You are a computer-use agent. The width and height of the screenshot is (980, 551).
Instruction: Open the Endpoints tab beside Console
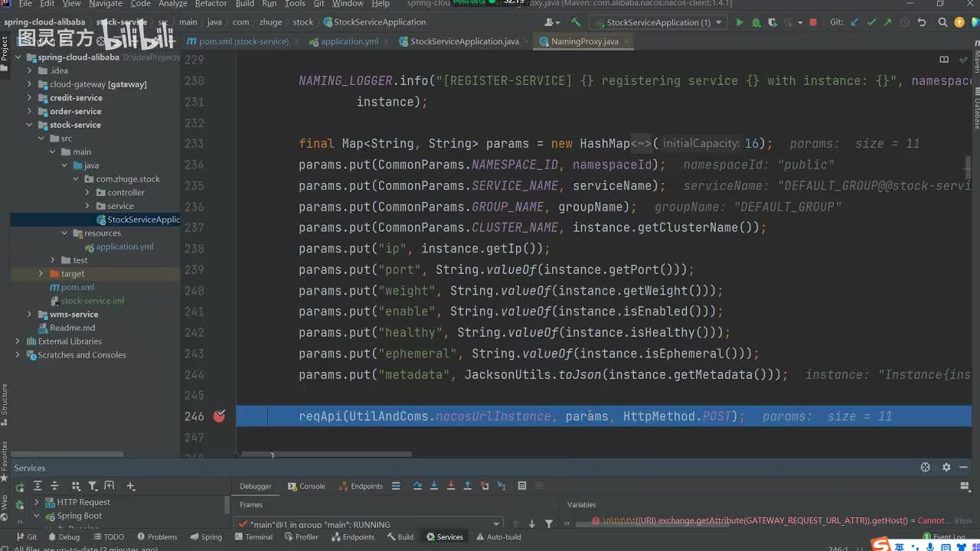tap(361, 486)
